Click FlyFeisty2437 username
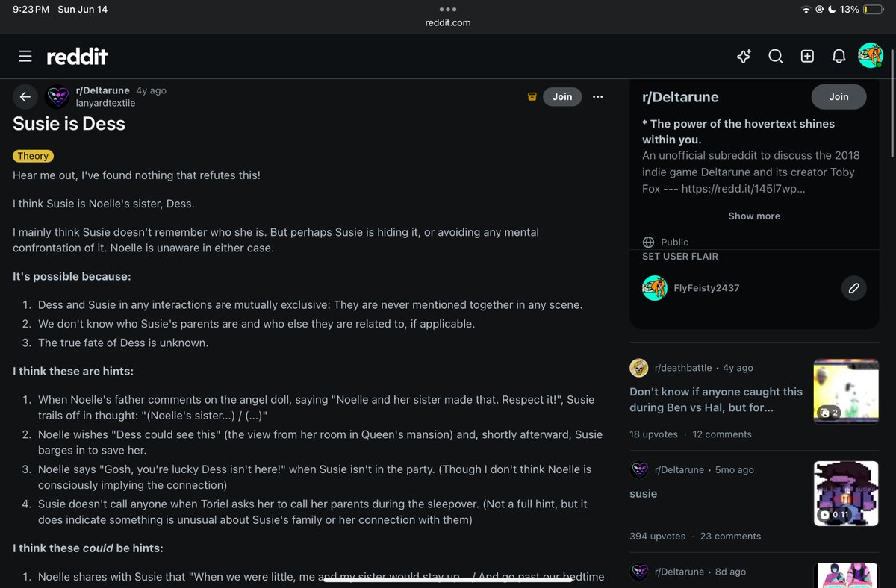The height and width of the screenshot is (588, 896). (706, 288)
